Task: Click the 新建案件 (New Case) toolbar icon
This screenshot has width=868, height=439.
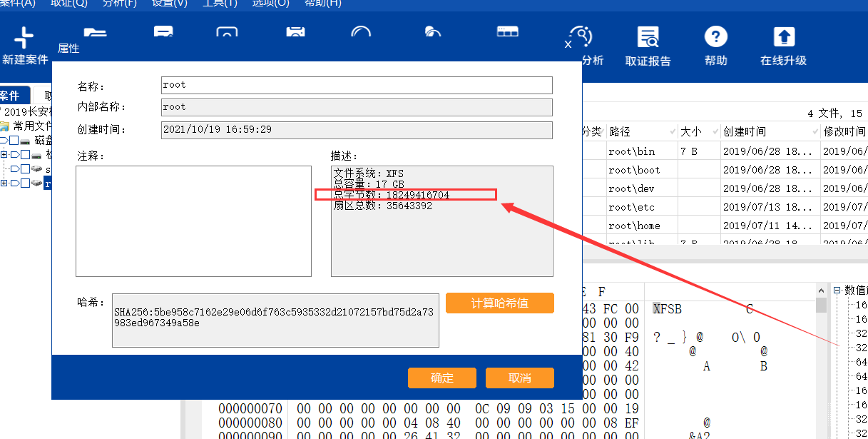Action: (24, 47)
